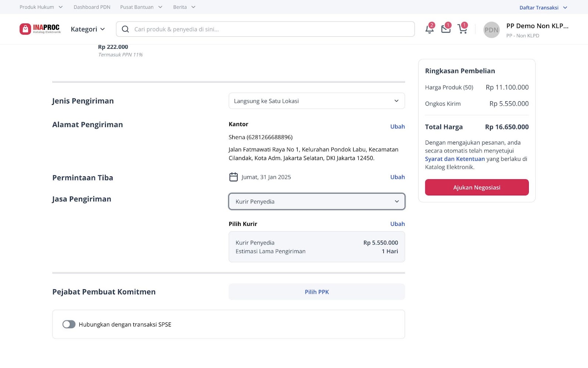Open Syarat dan Ketentuan link

[x=455, y=159]
